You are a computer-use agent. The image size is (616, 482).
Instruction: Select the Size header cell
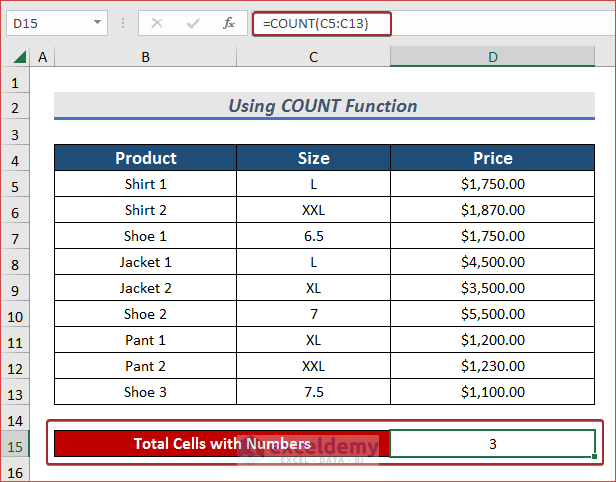tap(313, 158)
